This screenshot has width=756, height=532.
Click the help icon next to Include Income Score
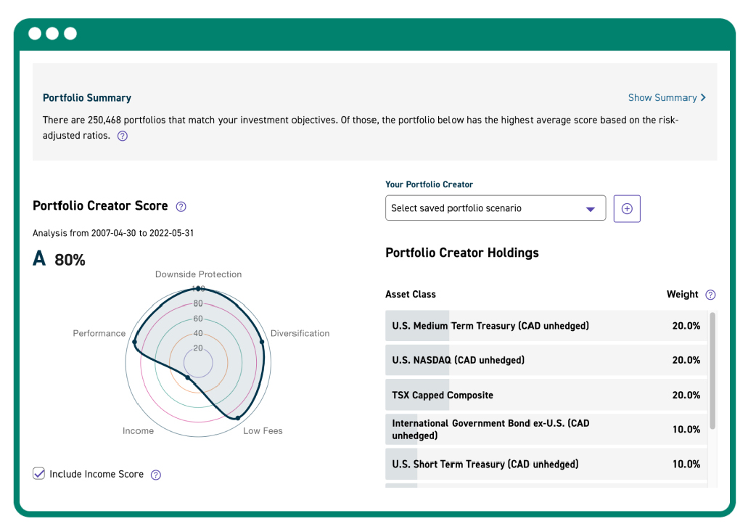(x=155, y=474)
